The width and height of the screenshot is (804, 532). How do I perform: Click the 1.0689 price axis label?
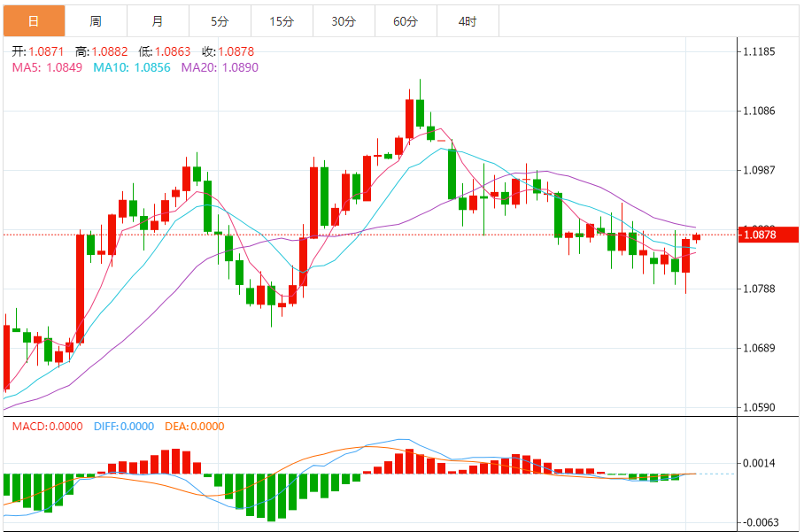pos(760,348)
